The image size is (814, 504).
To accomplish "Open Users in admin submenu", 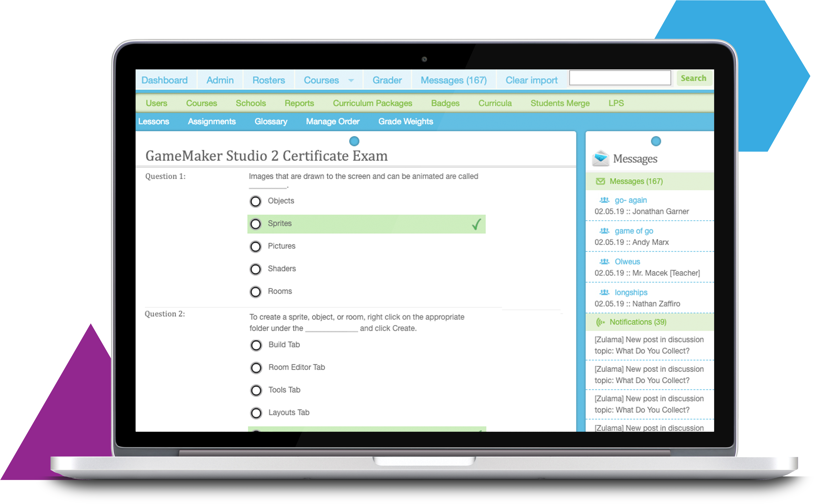I will click(157, 103).
